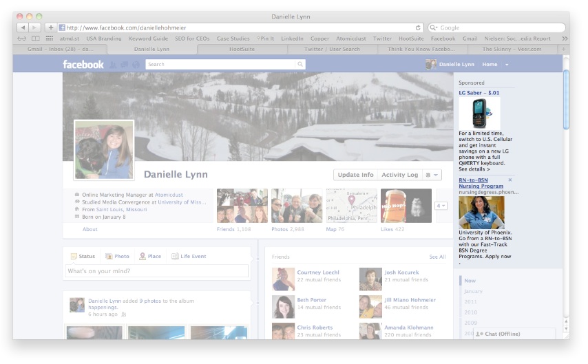This screenshot has width=588, height=364.
Task: Open the About link under profile info
Action: (x=90, y=229)
